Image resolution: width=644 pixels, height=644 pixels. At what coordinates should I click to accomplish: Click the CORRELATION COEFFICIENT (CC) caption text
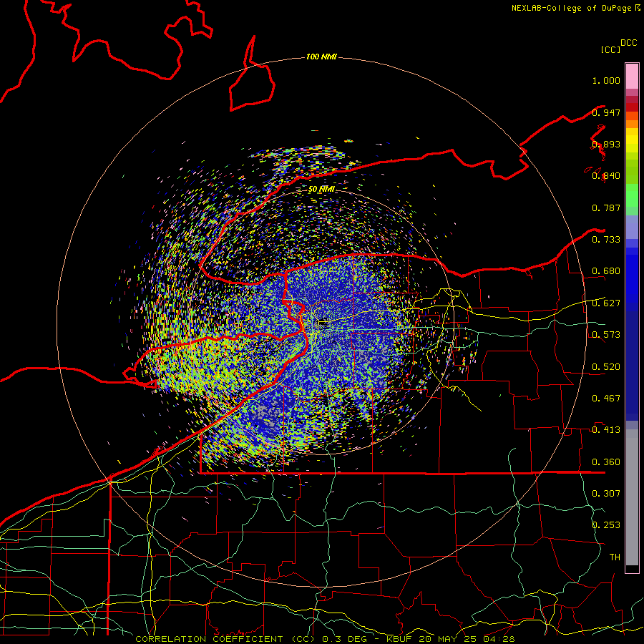[225, 639]
